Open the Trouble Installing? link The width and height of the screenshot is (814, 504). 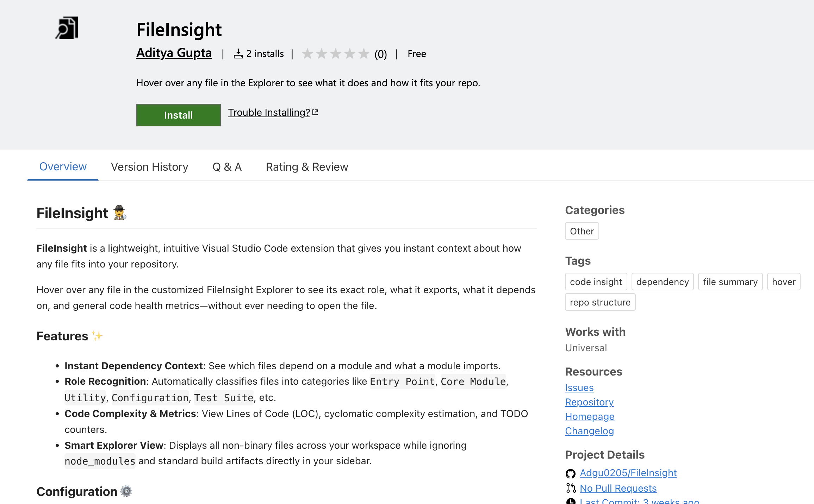269,112
